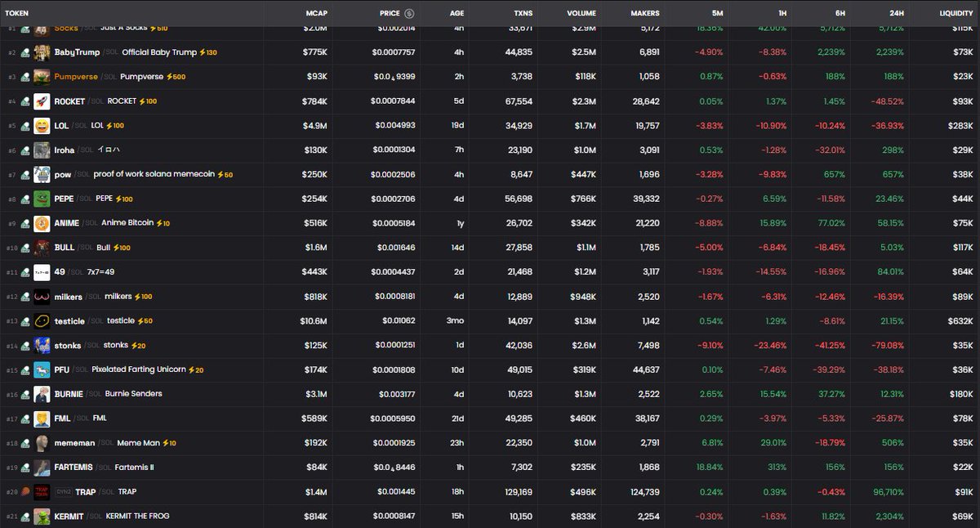The height and width of the screenshot is (528, 980).
Task: Click the orange DEX icon on TRAP row
Action: click(25, 492)
